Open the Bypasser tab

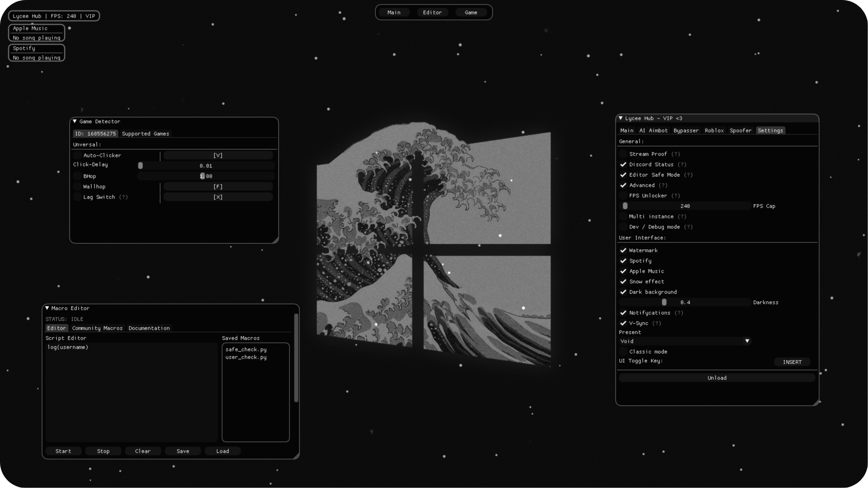pos(686,131)
